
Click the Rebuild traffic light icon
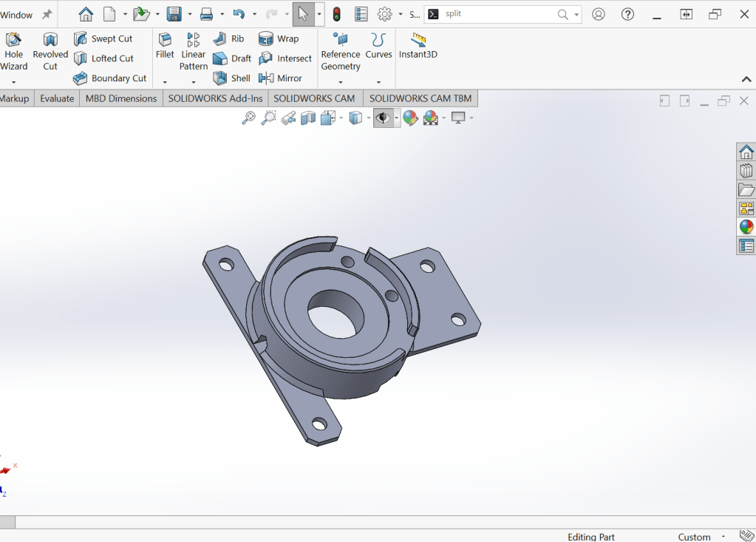point(336,14)
